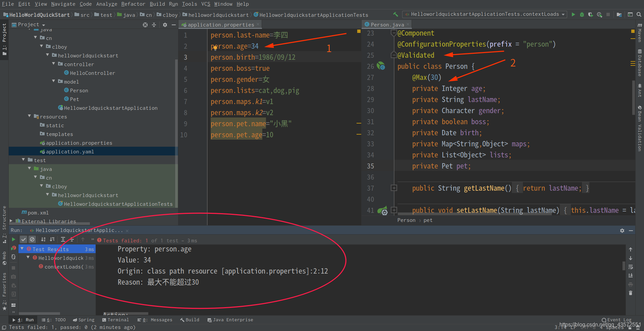Image resolution: width=644 pixels, height=331 pixels.
Task: Click the Search Everywhere magnifier icon
Action: click(x=639, y=14)
